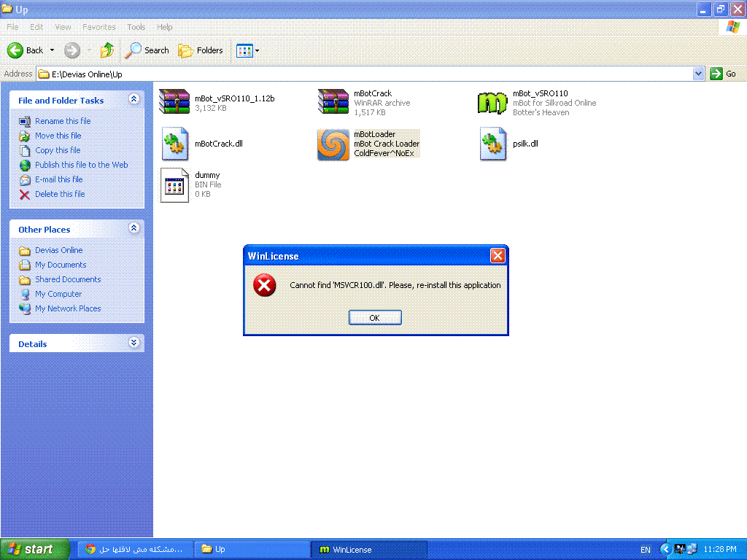Click the Devias Online folder icon
The width and height of the screenshot is (747, 560).
click(x=25, y=251)
